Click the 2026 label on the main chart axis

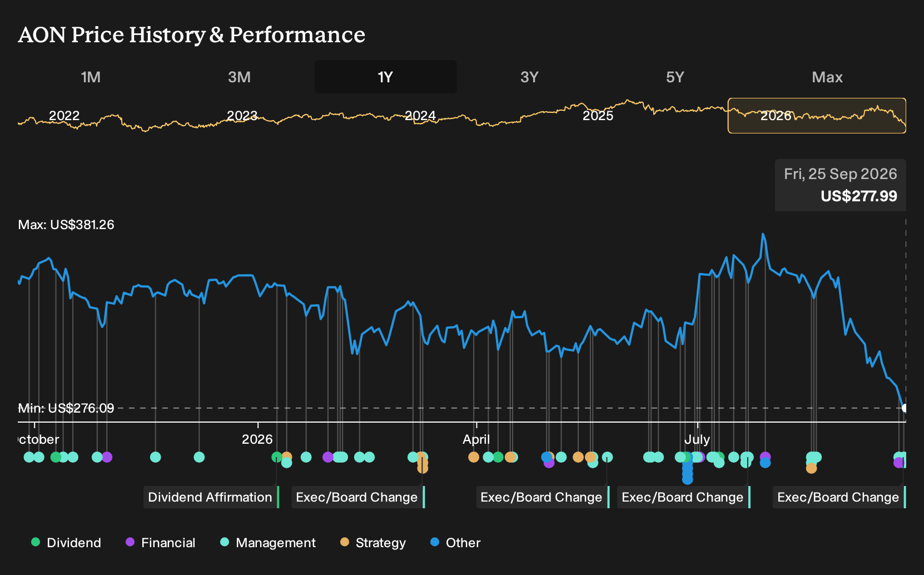point(257,439)
